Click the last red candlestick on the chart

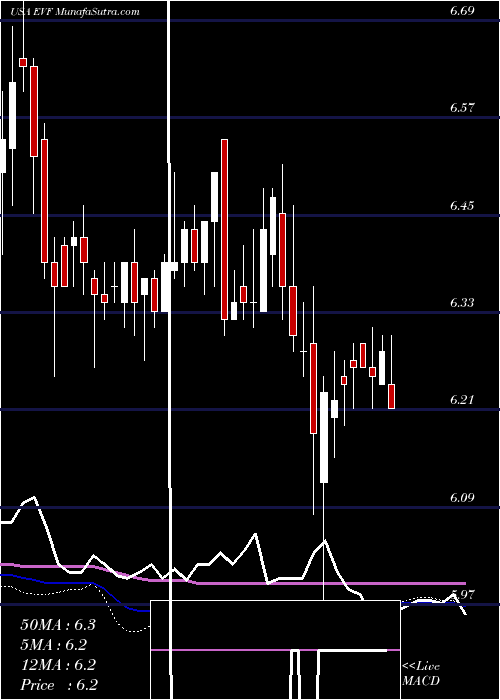tap(392, 396)
